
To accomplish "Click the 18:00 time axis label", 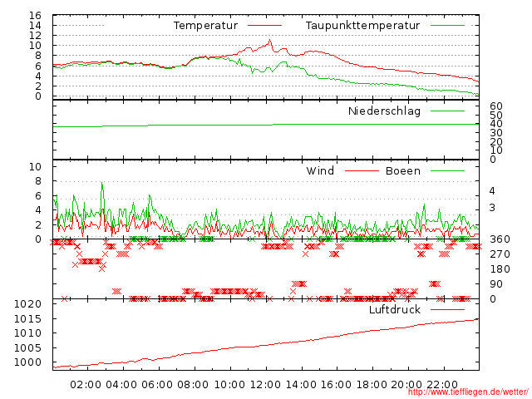I will [372, 385].
